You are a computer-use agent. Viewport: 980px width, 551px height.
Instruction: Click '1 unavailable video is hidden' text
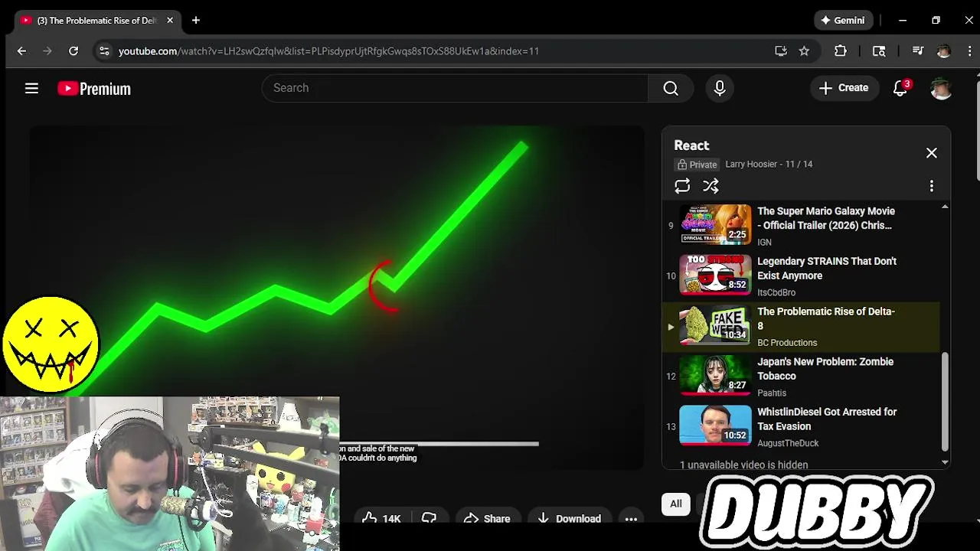pyautogui.click(x=743, y=465)
